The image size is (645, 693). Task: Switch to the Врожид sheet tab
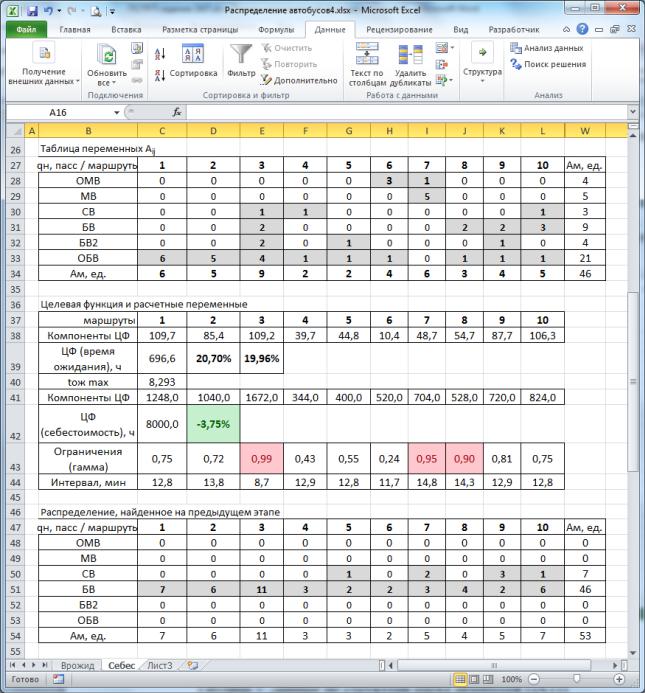pyautogui.click(x=77, y=665)
